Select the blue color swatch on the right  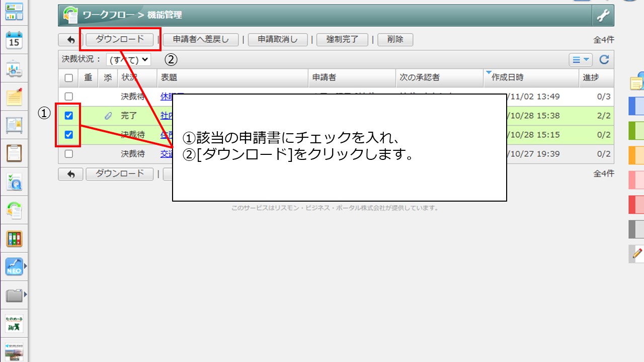637,105
